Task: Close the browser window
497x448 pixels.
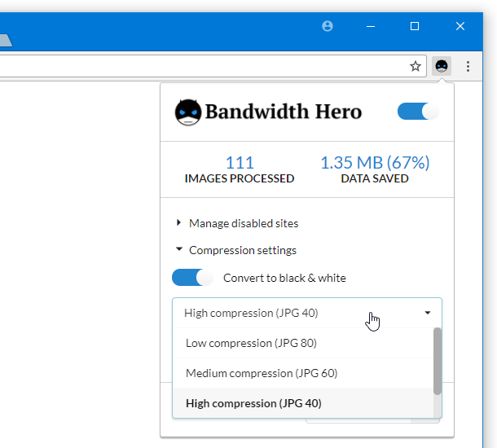Action: pyautogui.click(x=460, y=26)
